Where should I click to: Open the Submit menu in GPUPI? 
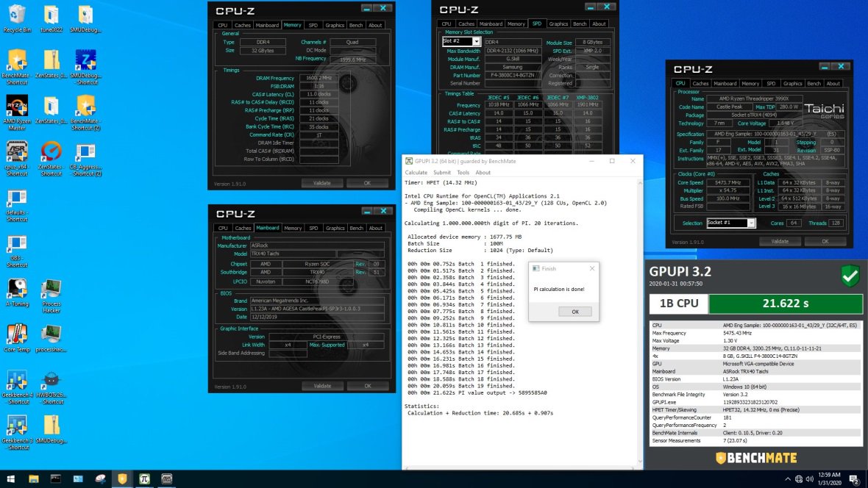pyautogui.click(x=442, y=173)
